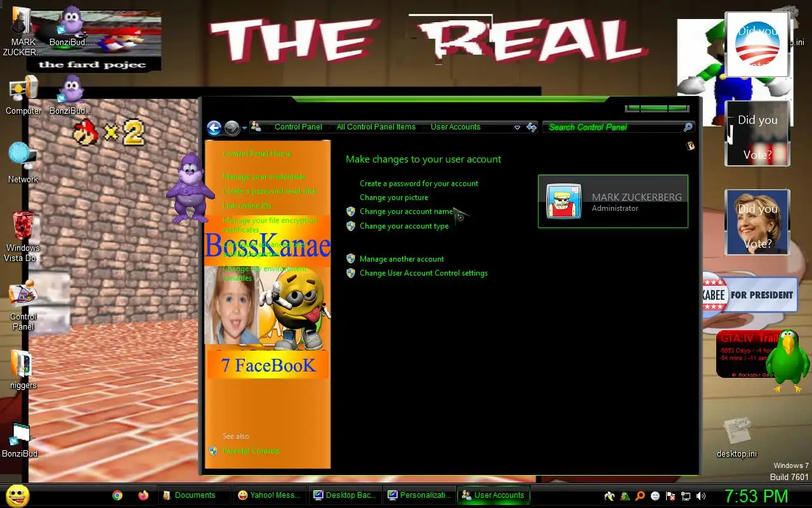Select the Windows Vista Do... desktop icon
Screen dimensions: 812x508
[23, 236]
